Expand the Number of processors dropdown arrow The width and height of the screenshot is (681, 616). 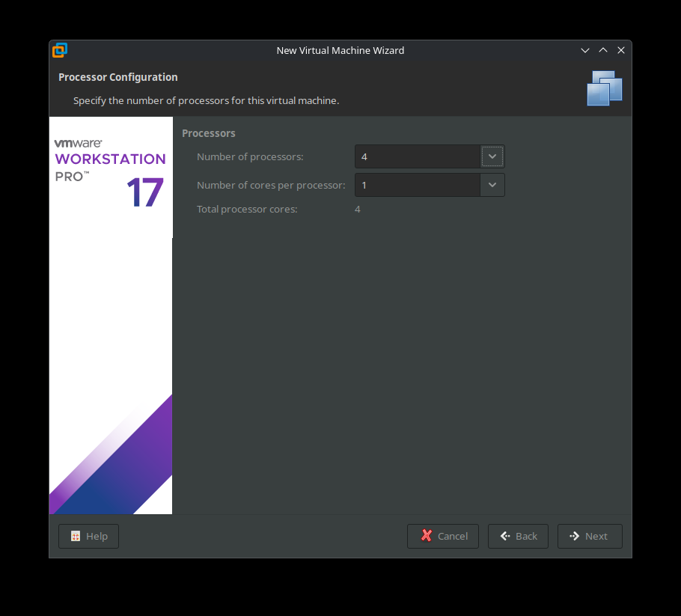click(x=492, y=156)
